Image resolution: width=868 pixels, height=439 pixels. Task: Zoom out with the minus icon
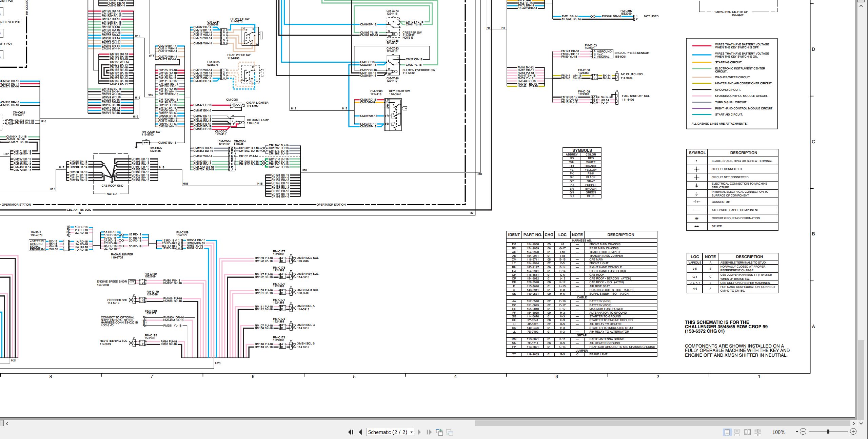coord(803,432)
